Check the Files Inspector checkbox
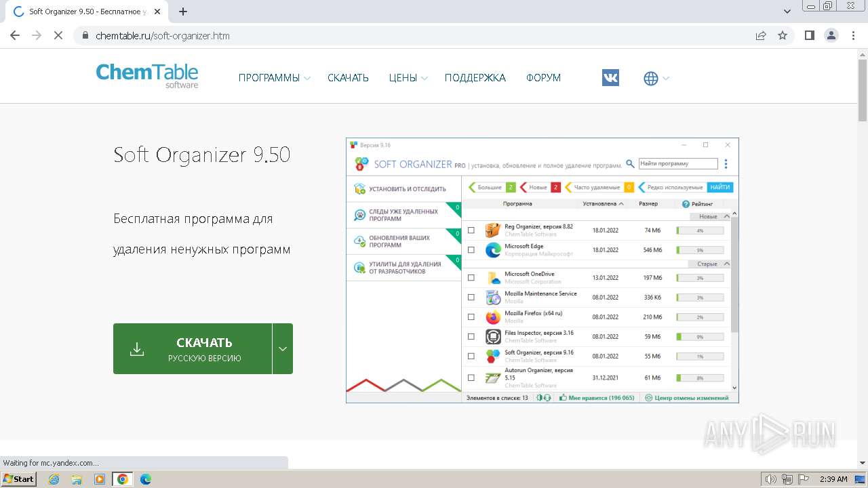 coord(471,336)
